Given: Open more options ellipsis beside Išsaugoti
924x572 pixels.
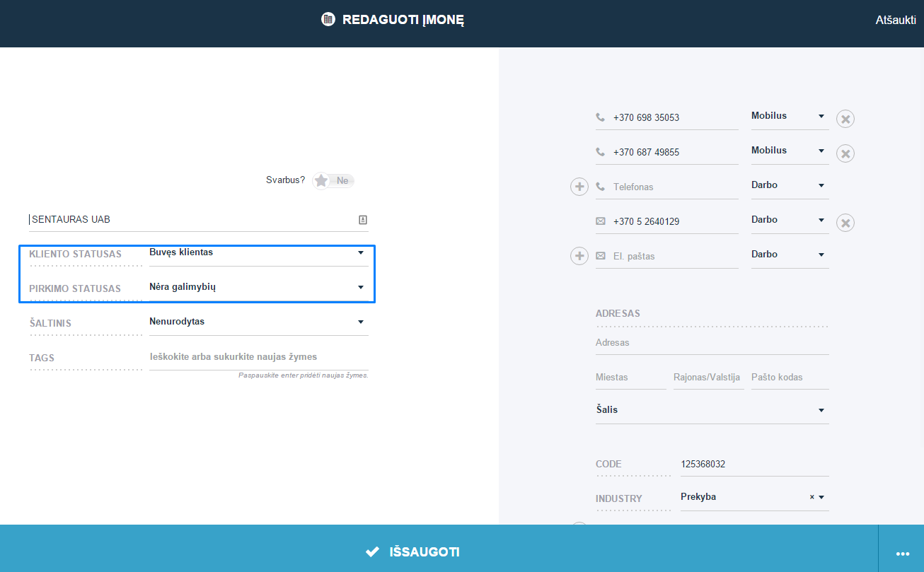Looking at the screenshot, I should [902, 553].
